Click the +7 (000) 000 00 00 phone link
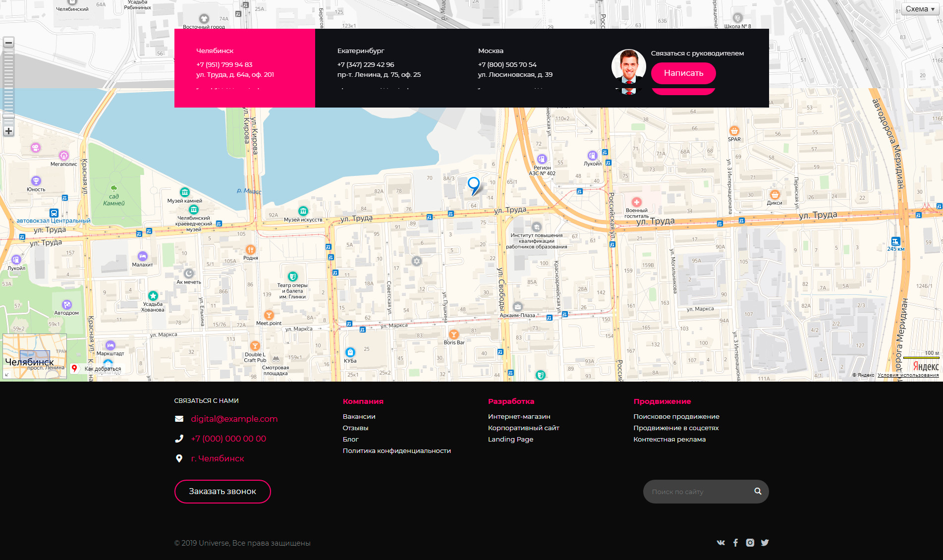943x560 pixels. pos(228,439)
